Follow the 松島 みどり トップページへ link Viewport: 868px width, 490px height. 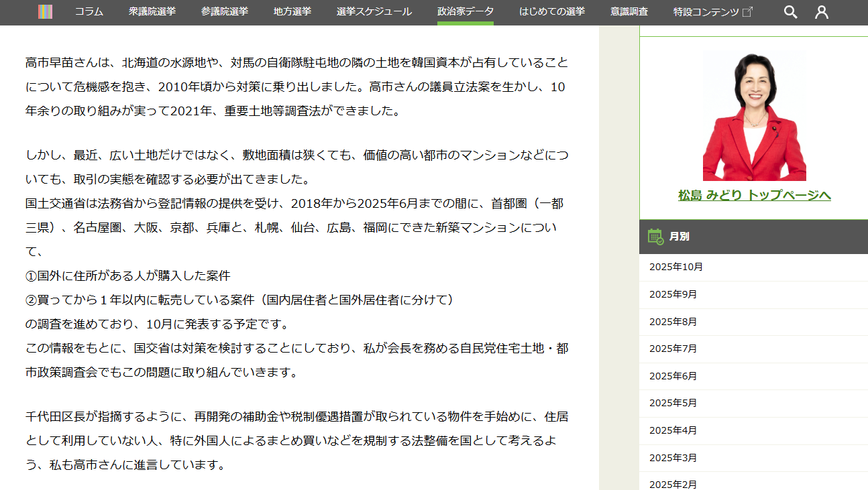755,195
